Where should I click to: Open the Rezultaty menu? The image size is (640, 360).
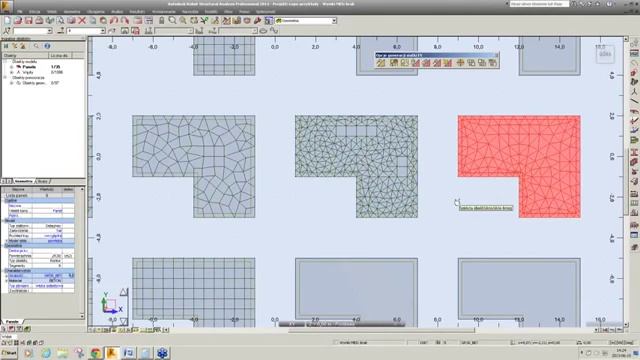pyautogui.click(x=137, y=11)
